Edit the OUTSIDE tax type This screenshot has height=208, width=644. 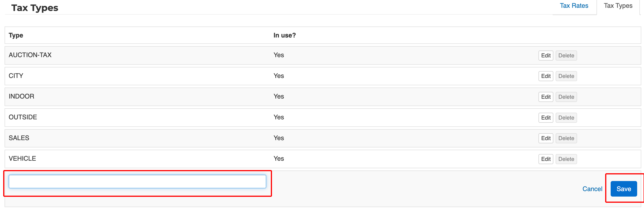[546, 118]
